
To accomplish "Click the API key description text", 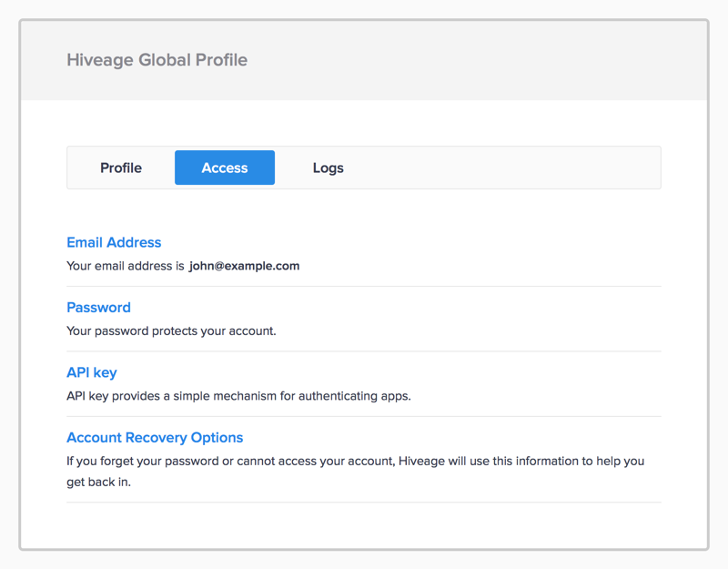I will pos(238,396).
